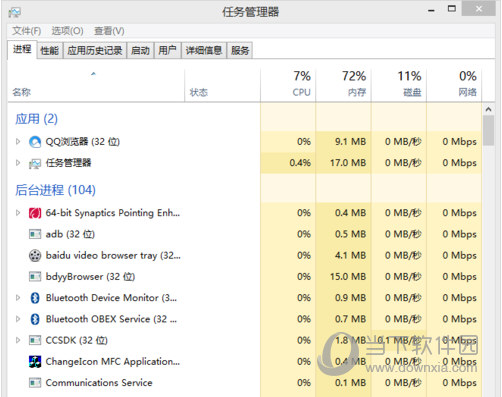Sort by the CPU column header
This screenshot has width=502, height=397.
coord(288,85)
